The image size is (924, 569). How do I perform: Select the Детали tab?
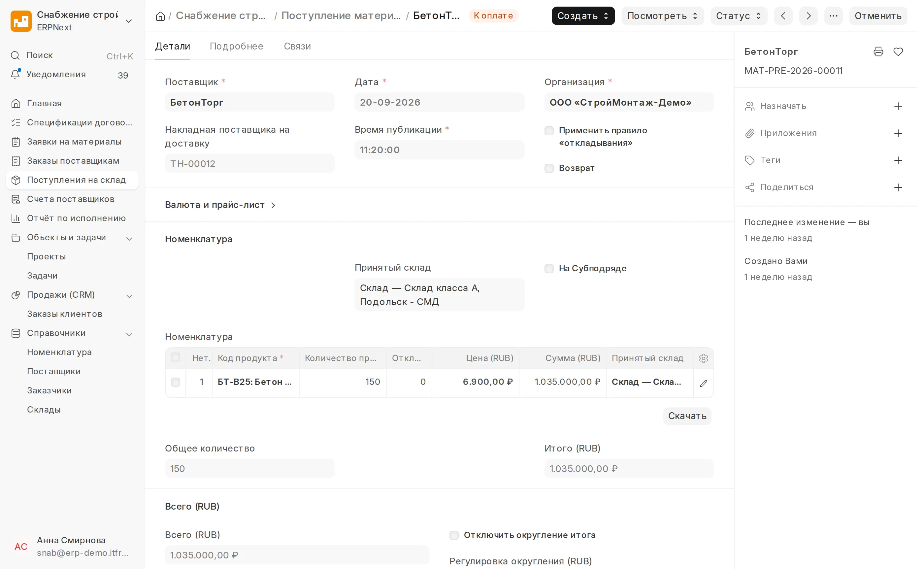(x=173, y=46)
